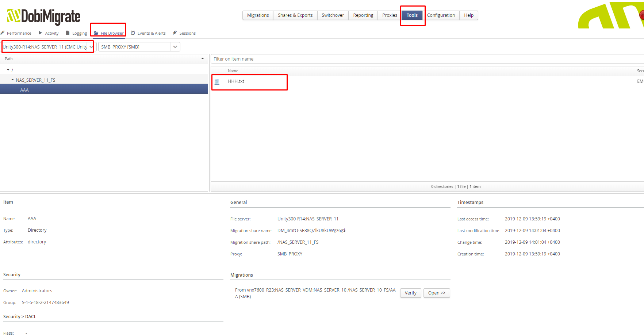Screen dimensions: 644x335
Task: Click the Open >> migration button
Action: [437, 293]
